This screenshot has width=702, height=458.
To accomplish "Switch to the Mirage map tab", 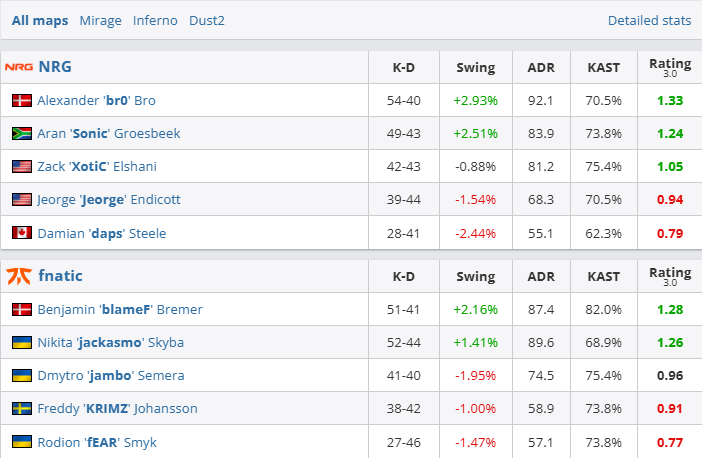I will coord(99,20).
